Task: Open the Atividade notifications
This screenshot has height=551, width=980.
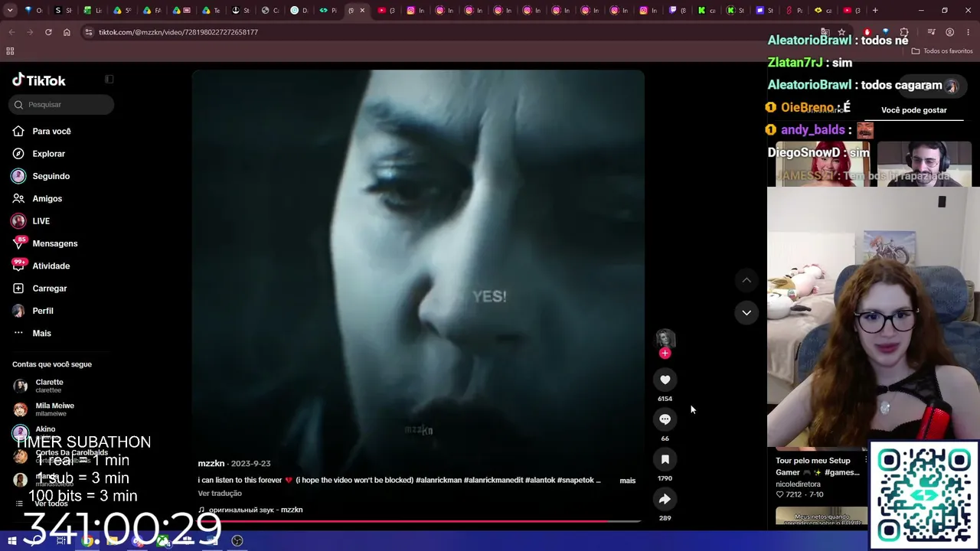Action: (51, 266)
